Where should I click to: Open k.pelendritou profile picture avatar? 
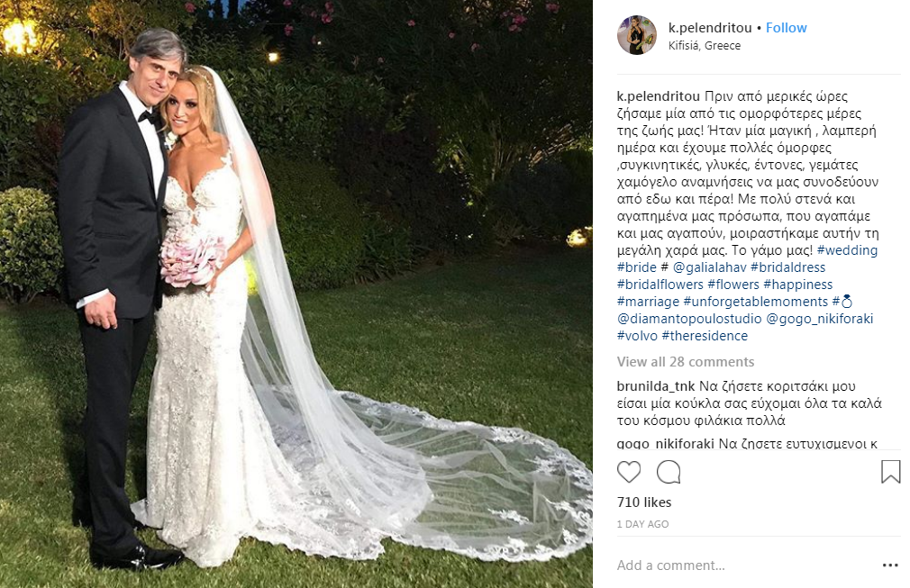coord(637,35)
